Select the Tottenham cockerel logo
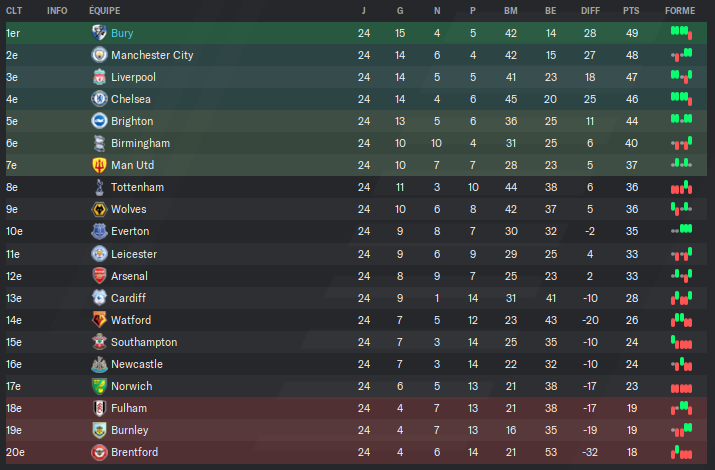Image resolution: width=715 pixels, height=470 pixels. 99,187
